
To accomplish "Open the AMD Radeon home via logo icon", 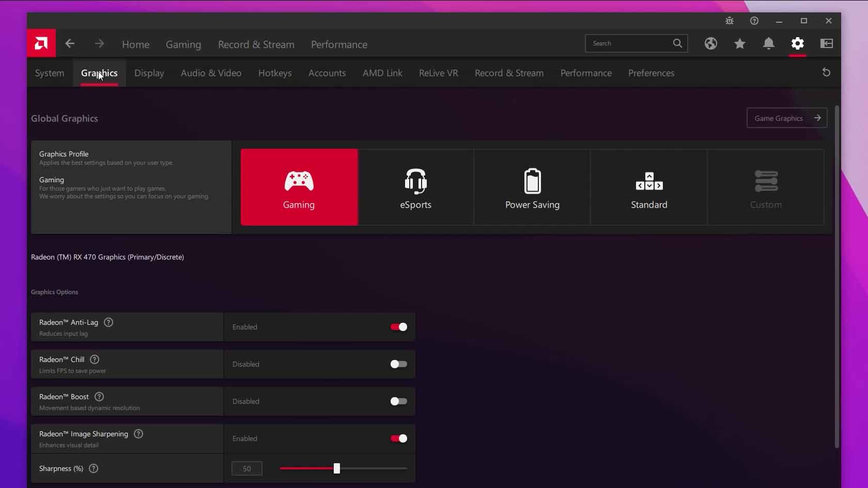I will tap(40, 43).
